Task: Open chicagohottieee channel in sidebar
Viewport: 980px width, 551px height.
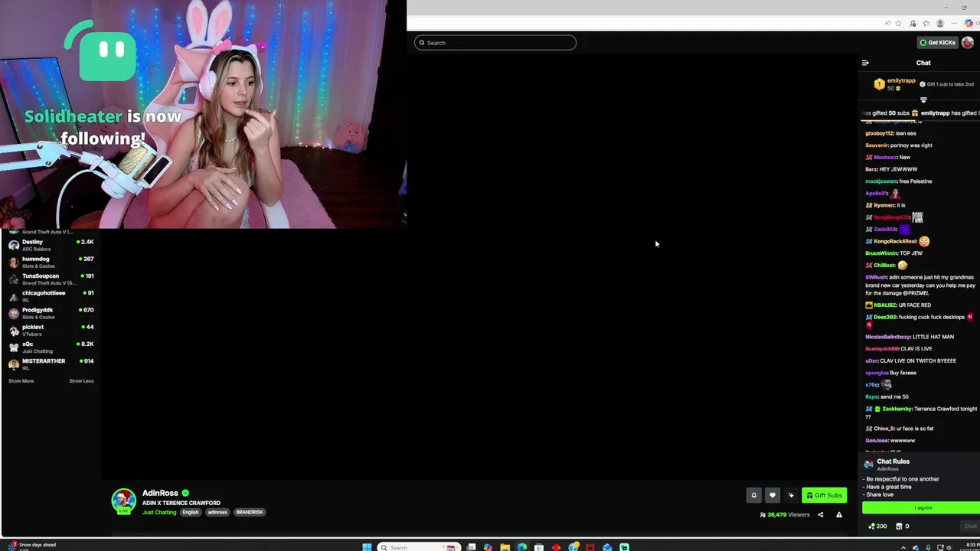Action: 51,296
